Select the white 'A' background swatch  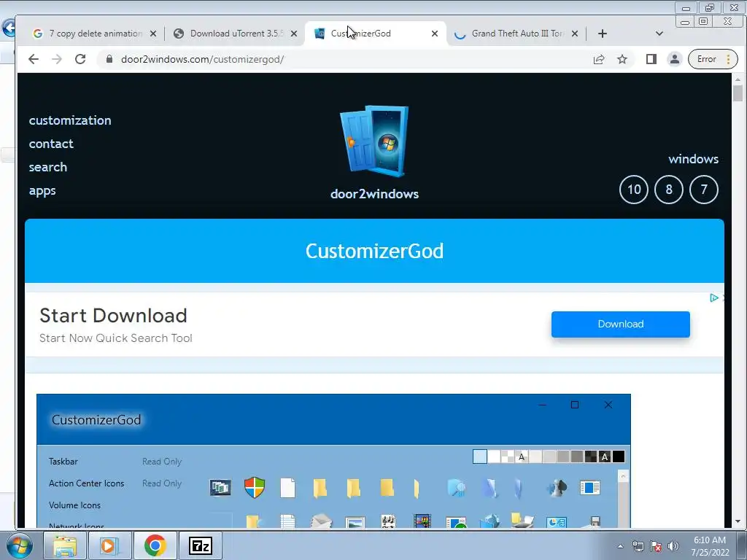[x=522, y=456]
